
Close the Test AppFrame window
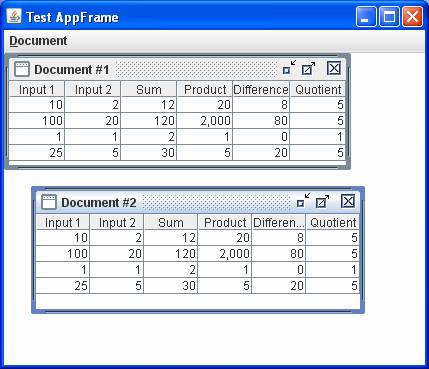pos(412,16)
